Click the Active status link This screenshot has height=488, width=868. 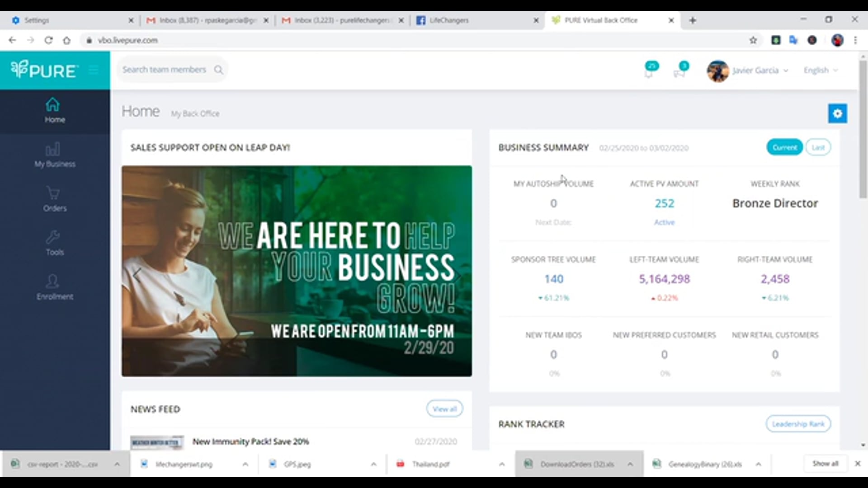pos(664,222)
